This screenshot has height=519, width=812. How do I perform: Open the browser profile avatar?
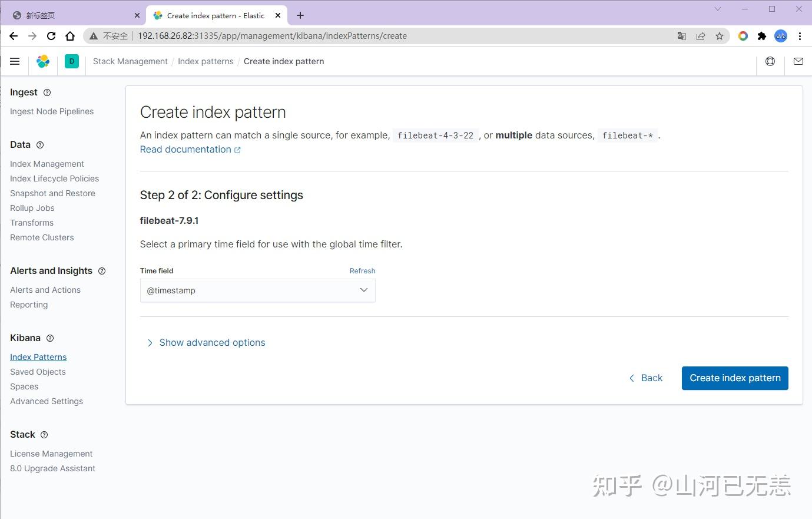[x=781, y=36]
